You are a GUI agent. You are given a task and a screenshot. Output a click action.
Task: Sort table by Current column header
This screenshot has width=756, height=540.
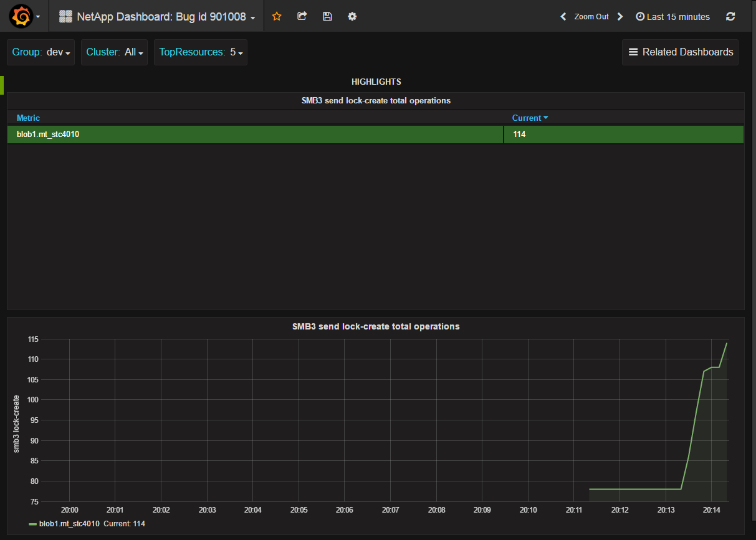tap(527, 118)
